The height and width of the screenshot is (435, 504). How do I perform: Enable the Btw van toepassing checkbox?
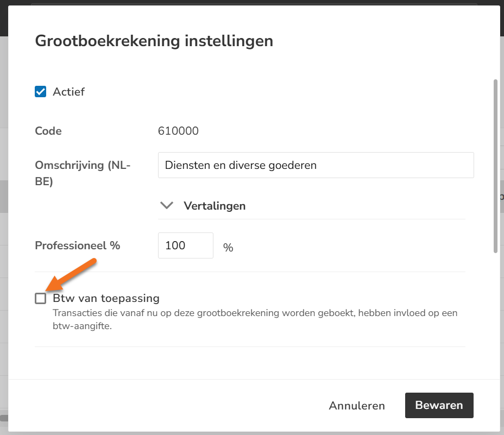coord(41,298)
